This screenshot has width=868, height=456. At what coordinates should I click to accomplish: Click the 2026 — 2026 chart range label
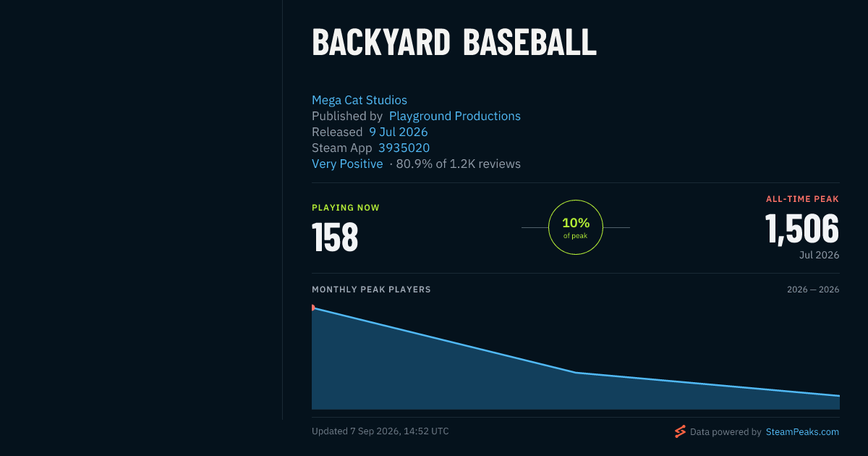pyautogui.click(x=813, y=290)
